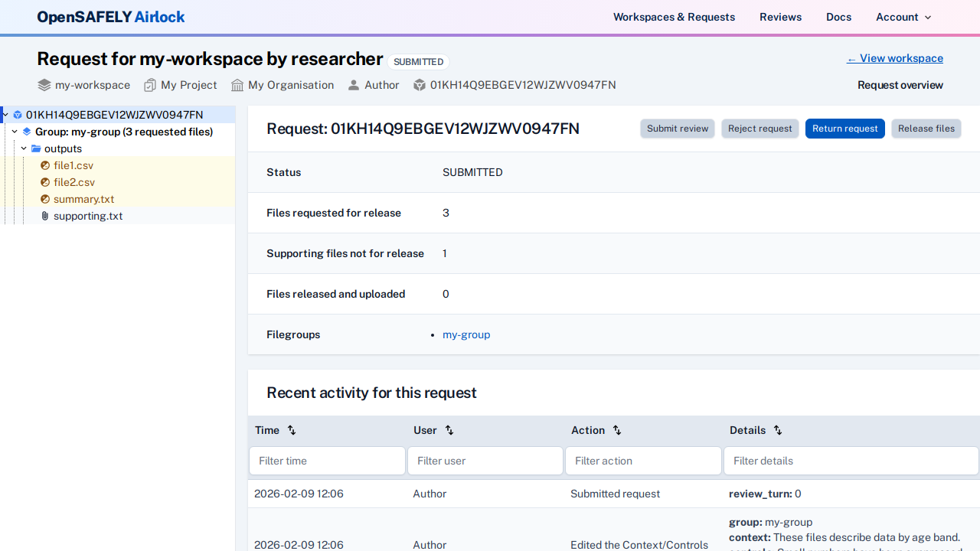The width and height of the screenshot is (980, 551).
Task: Collapse the outputs folder in the tree
Action: [23, 148]
